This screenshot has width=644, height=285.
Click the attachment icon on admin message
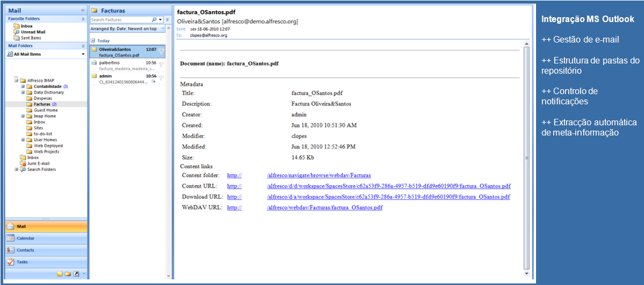[153, 81]
